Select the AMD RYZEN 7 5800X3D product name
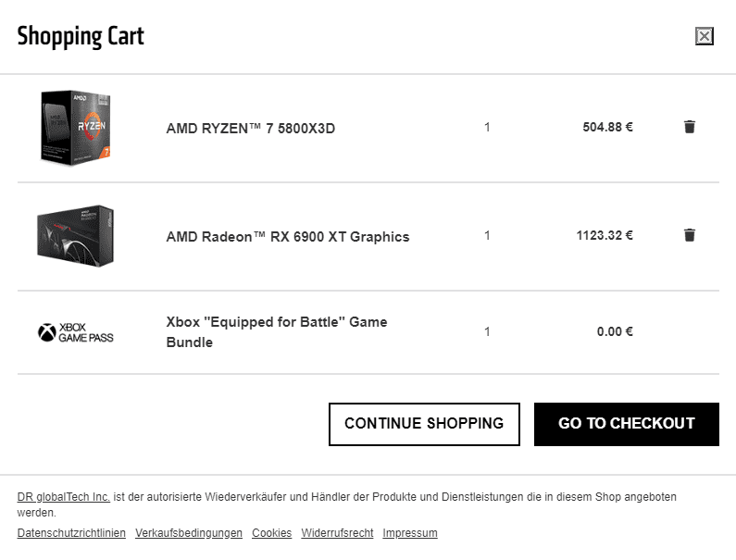The image size is (736, 560). [251, 128]
